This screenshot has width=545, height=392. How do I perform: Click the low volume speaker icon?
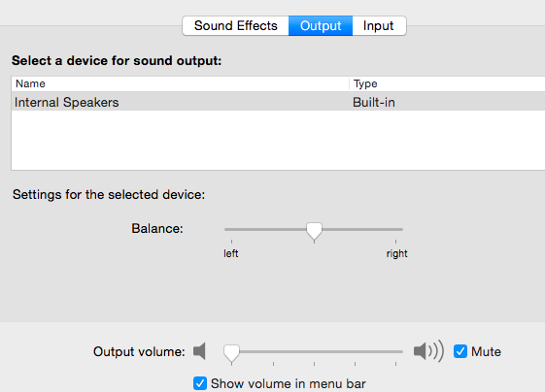[x=199, y=351]
